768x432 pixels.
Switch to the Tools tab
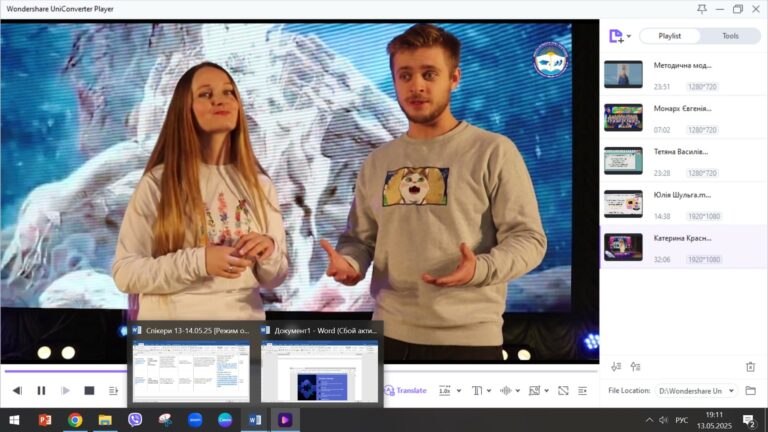(x=730, y=36)
